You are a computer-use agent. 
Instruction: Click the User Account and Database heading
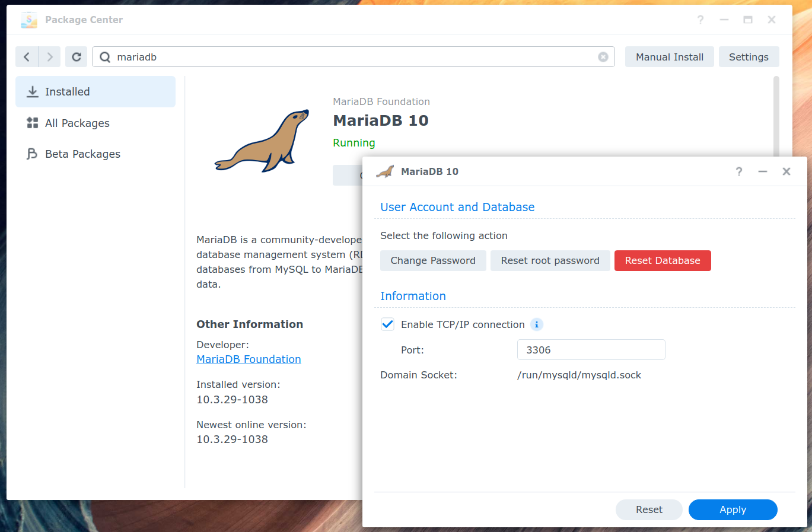pyautogui.click(x=457, y=207)
